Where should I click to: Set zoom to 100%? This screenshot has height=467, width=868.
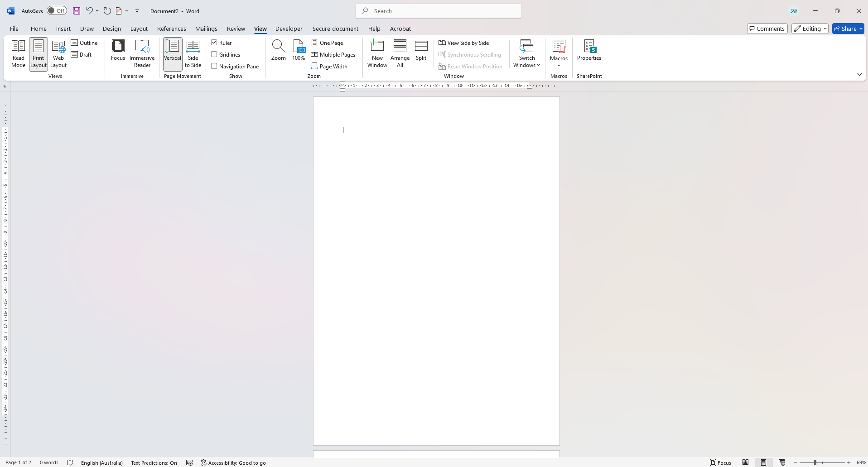[x=298, y=50]
